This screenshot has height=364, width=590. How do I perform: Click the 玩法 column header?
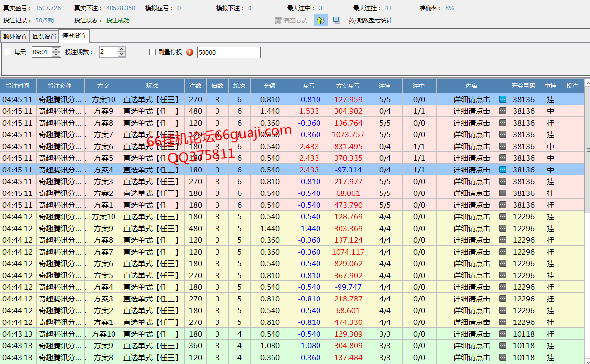(153, 86)
